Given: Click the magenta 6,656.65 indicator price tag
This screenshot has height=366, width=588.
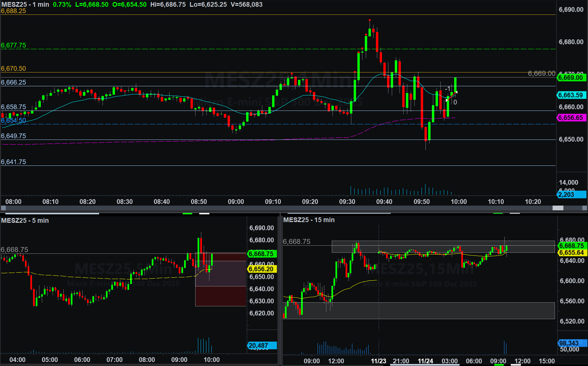Looking at the screenshot, I should coord(571,118).
